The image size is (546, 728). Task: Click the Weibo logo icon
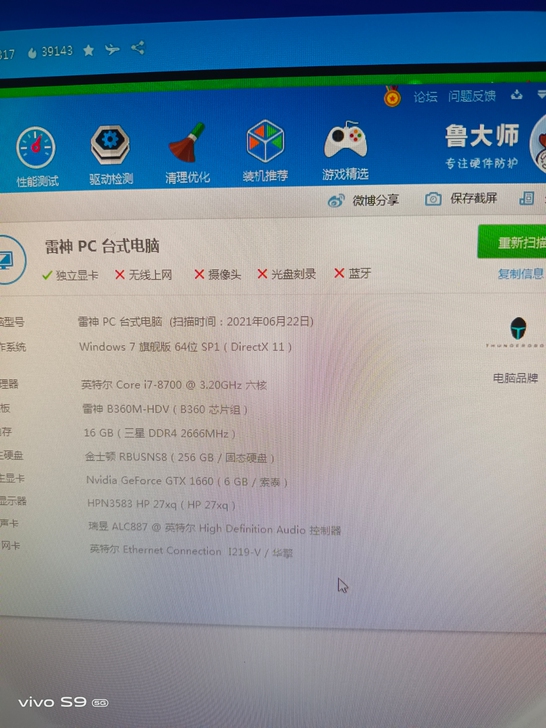pyautogui.click(x=336, y=201)
